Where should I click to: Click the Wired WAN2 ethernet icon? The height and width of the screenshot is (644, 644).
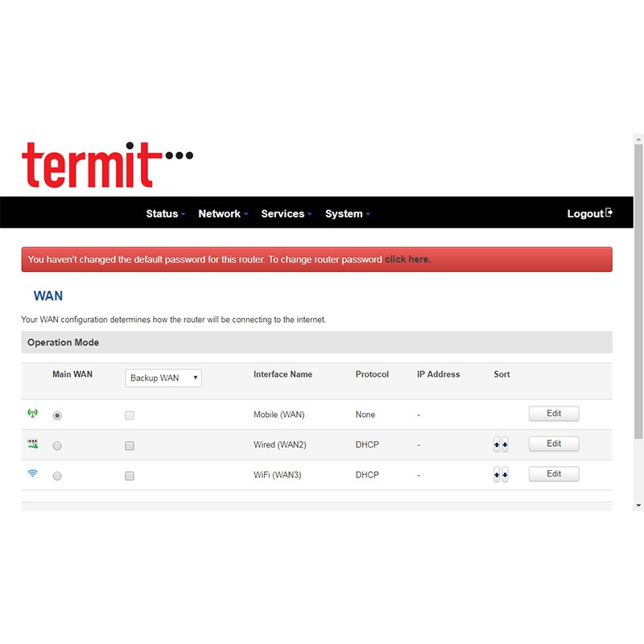click(32, 444)
